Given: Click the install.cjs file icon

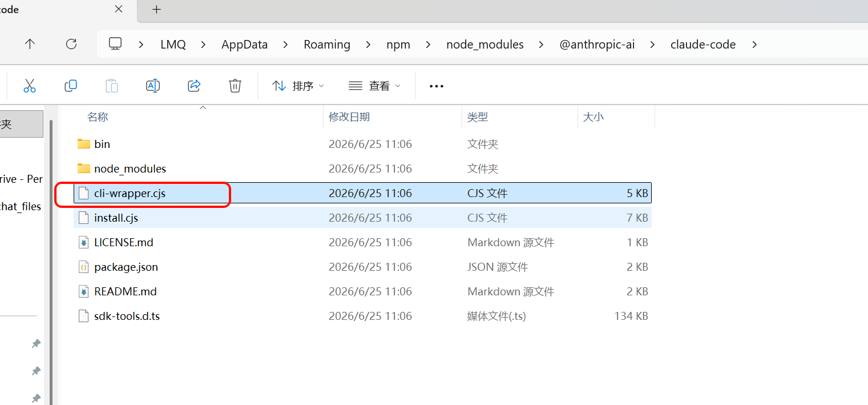Looking at the screenshot, I should pyautogui.click(x=84, y=218).
